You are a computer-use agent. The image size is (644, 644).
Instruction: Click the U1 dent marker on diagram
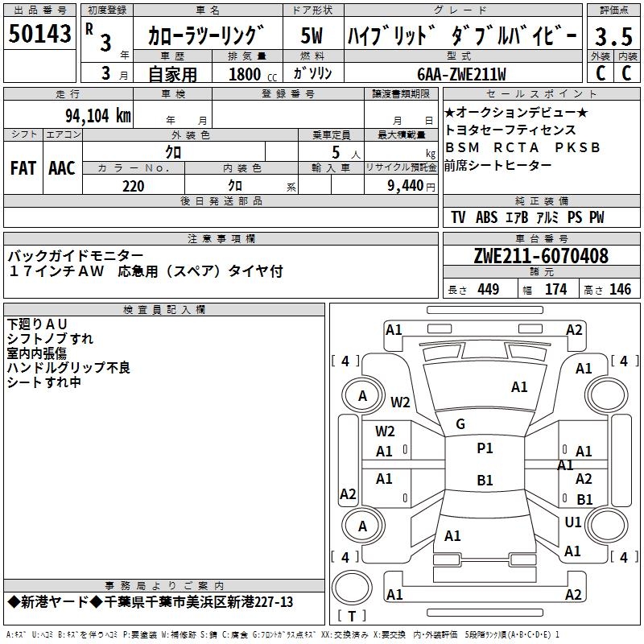pos(573,522)
